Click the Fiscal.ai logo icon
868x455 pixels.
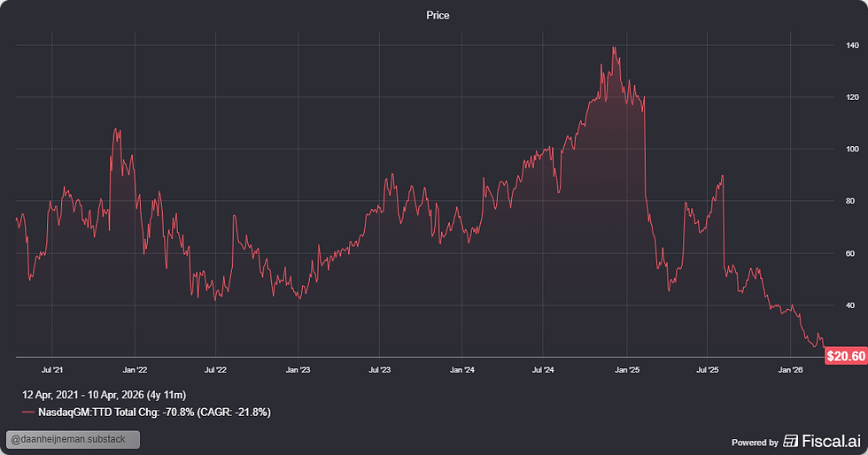(790, 441)
